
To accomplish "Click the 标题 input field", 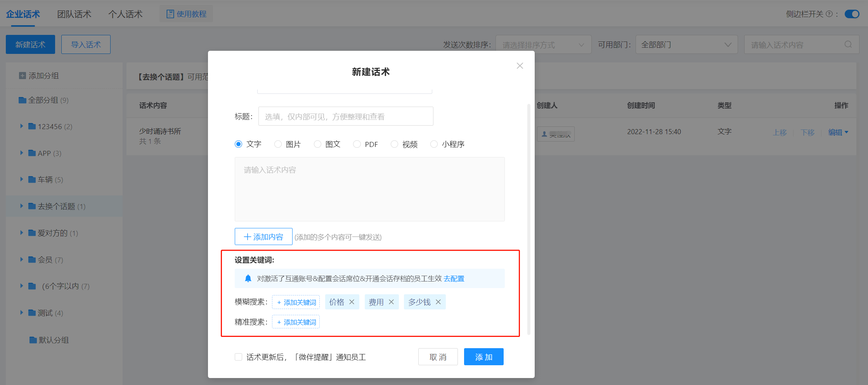I will coord(345,116).
